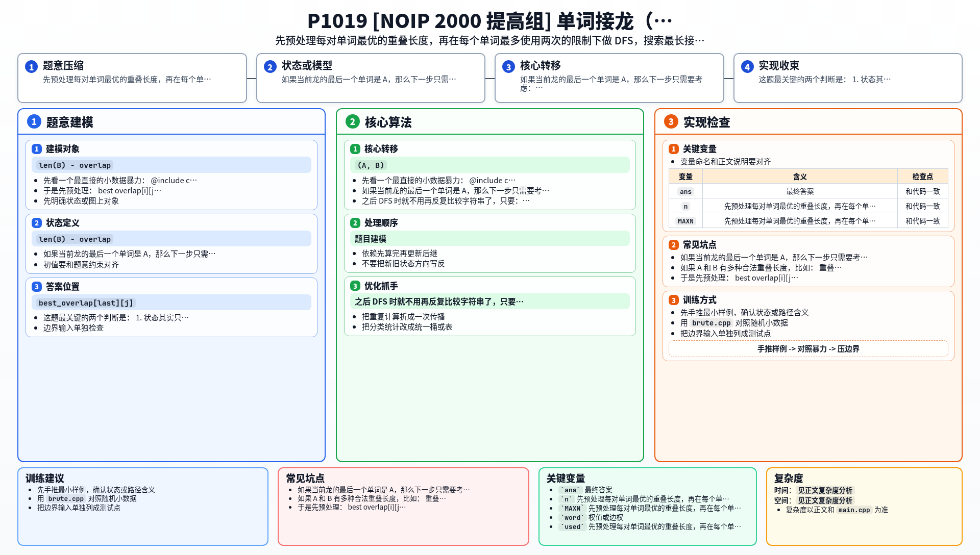The height and width of the screenshot is (555, 980).
Task: Click the blue 1 badge of 题意建模 column
Action: coord(34,121)
